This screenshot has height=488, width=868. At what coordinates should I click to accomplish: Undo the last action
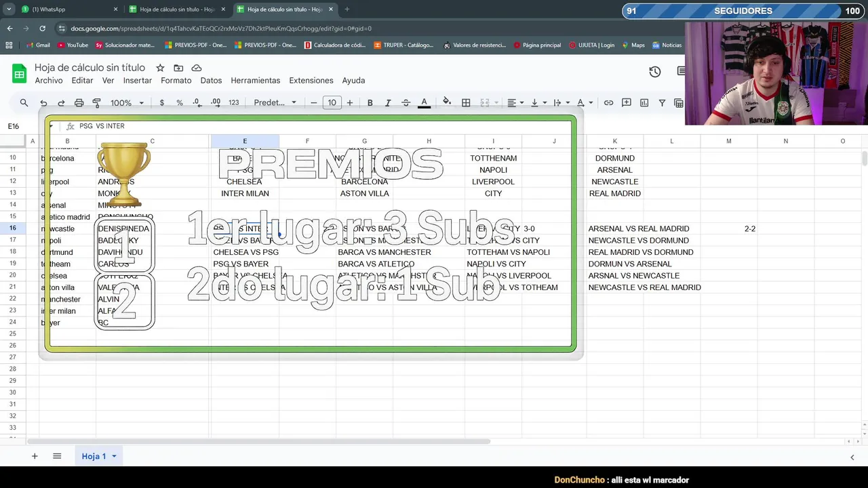click(43, 102)
